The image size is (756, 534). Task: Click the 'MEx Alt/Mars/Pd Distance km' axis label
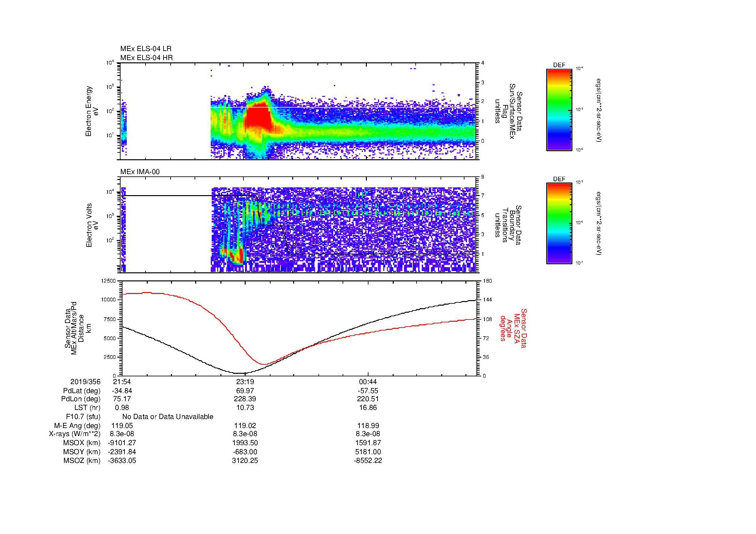78,328
